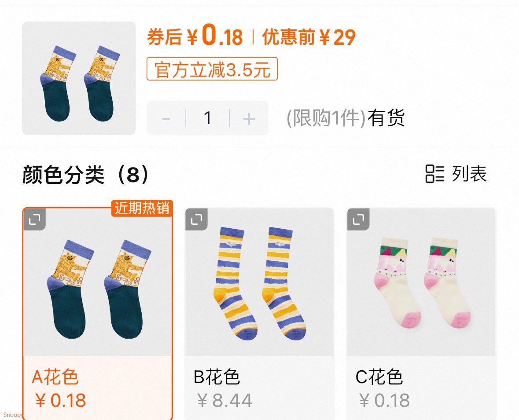Click the 优惠前¥29 original price
This screenshot has height=420, width=519.
click(x=309, y=37)
